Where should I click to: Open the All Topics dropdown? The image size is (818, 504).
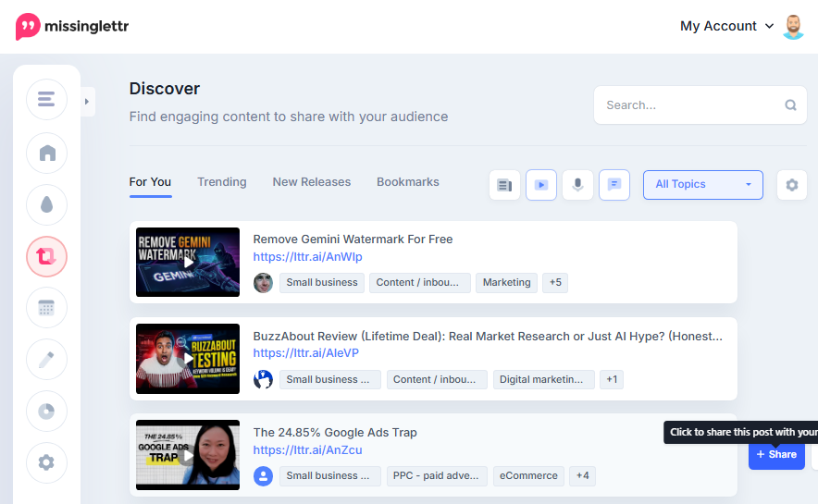[x=702, y=185]
